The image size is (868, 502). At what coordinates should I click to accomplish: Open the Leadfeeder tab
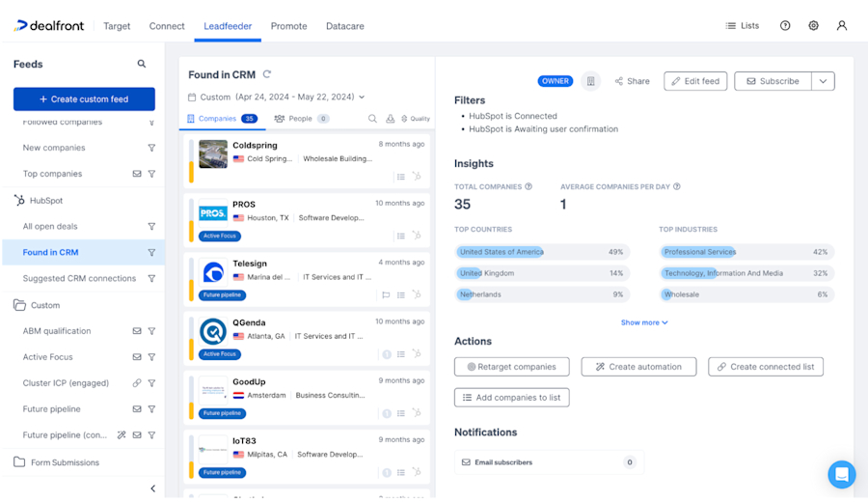tap(228, 26)
